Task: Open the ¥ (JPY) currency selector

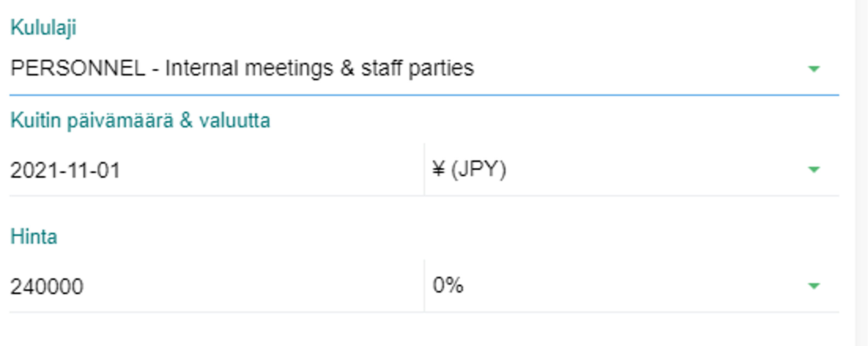Action: (617, 170)
